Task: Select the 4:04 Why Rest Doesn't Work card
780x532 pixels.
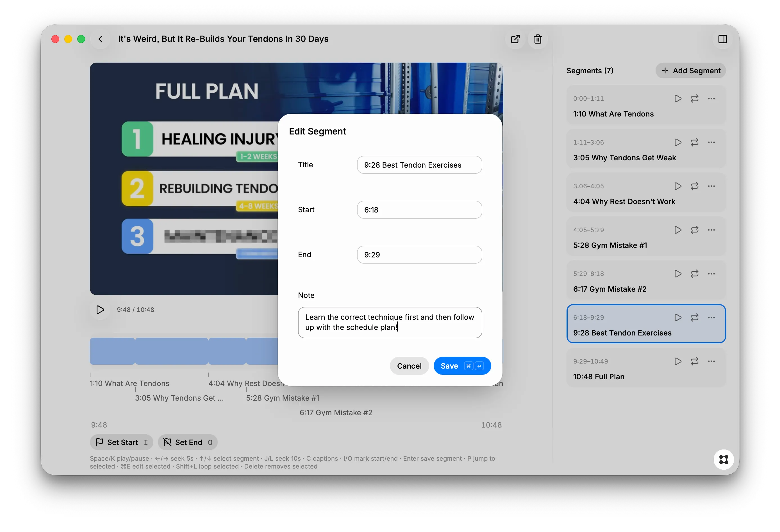Action: pos(646,193)
